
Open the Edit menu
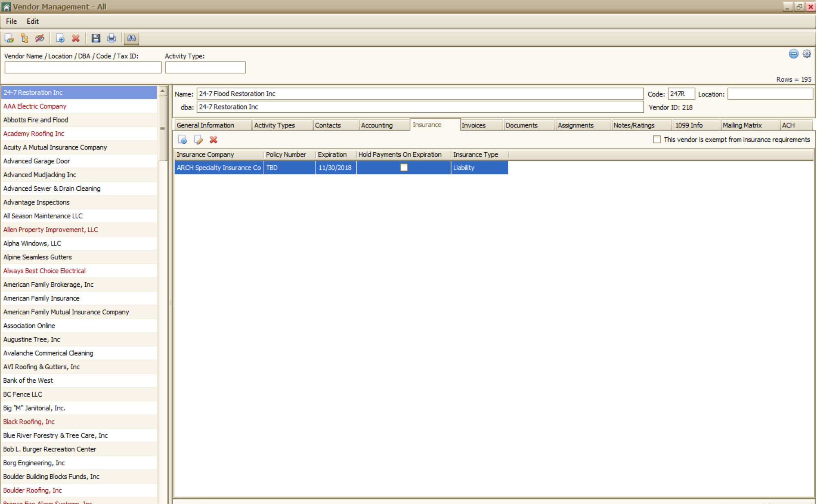point(33,21)
